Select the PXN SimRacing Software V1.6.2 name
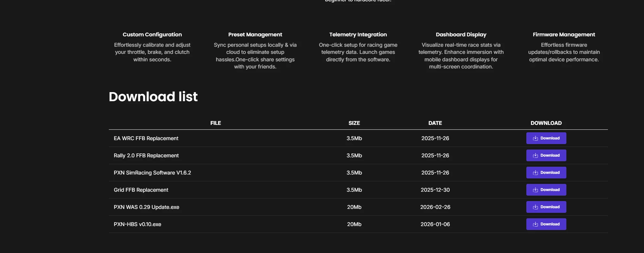The image size is (644, 253). click(152, 173)
